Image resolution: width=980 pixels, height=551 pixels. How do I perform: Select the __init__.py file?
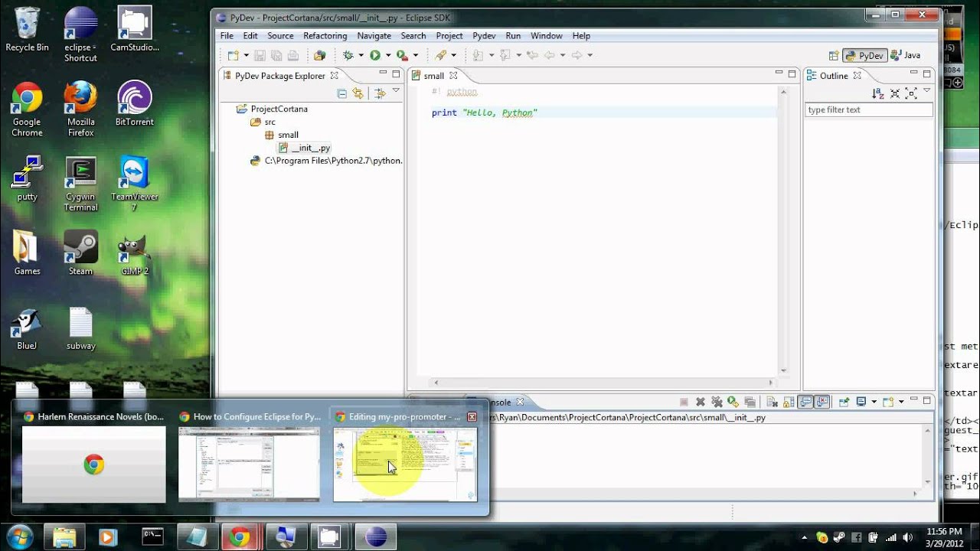[x=311, y=148]
